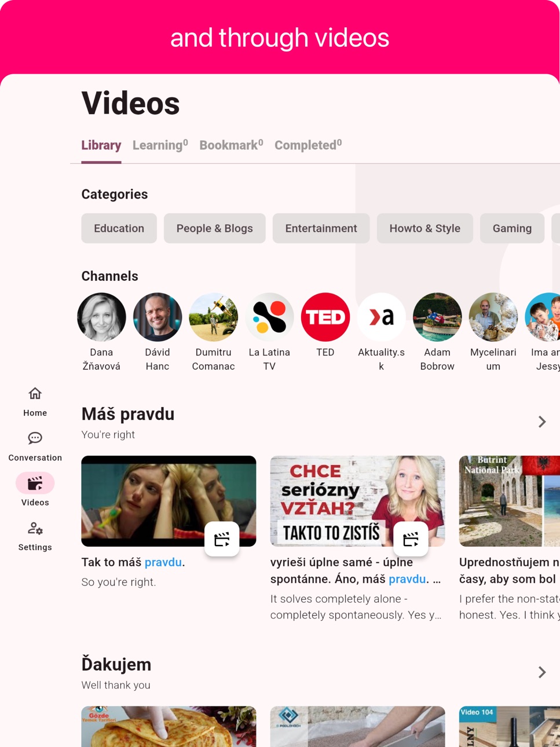
Task: Open Dana Žňavová channel avatar
Action: [x=101, y=317]
